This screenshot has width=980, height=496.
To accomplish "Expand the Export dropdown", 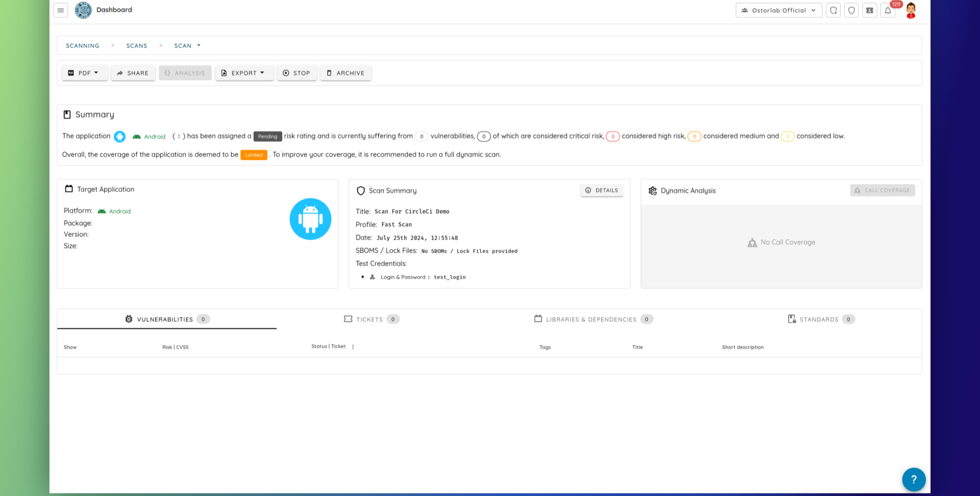I will 244,73.
